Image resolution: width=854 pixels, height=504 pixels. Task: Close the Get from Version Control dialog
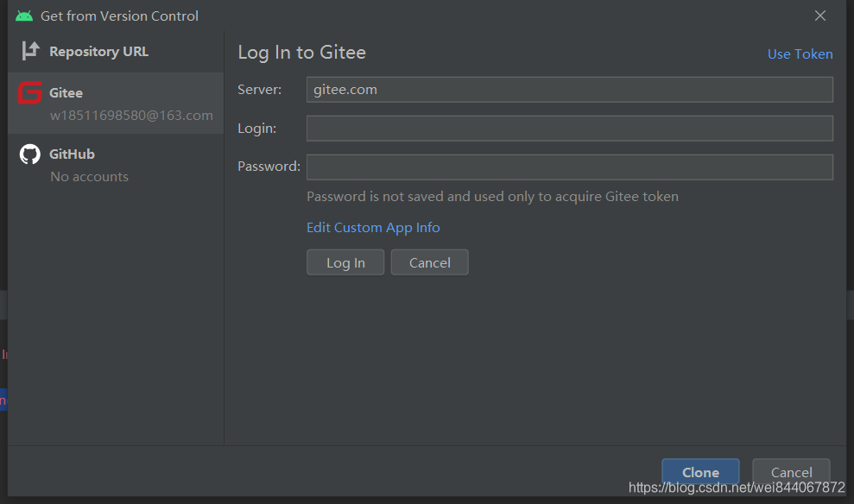(819, 16)
